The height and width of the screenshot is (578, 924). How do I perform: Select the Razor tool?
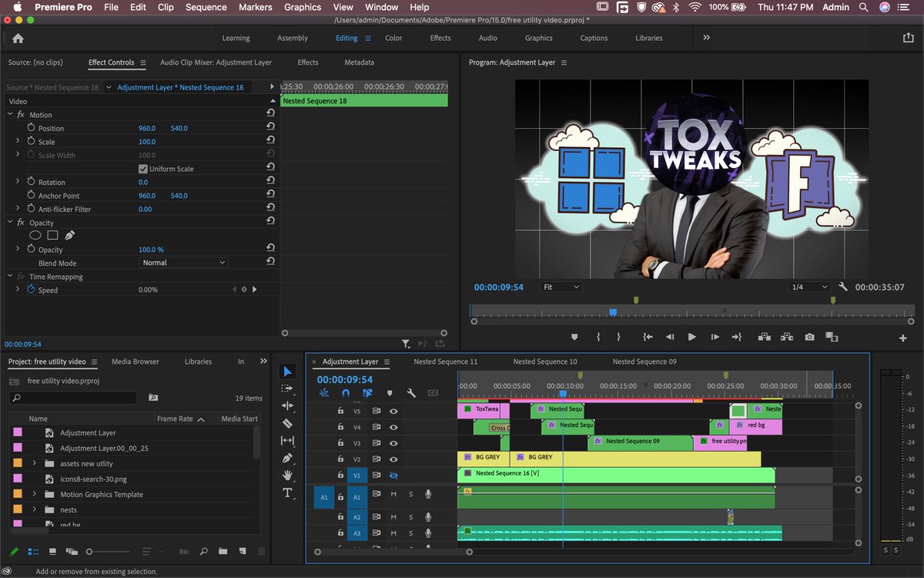click(287, 423)
